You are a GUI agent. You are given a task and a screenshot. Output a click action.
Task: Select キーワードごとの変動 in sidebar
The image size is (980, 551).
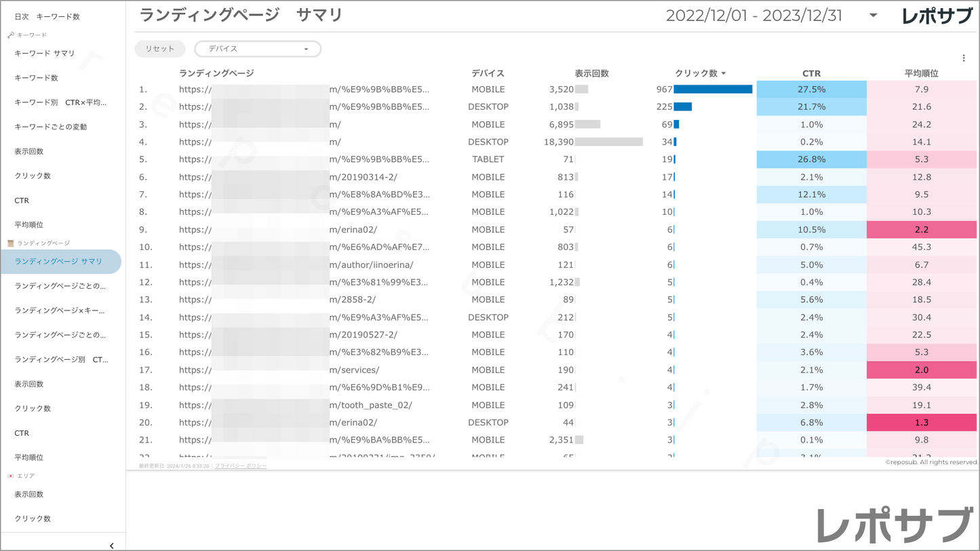[x=51, y=127]
